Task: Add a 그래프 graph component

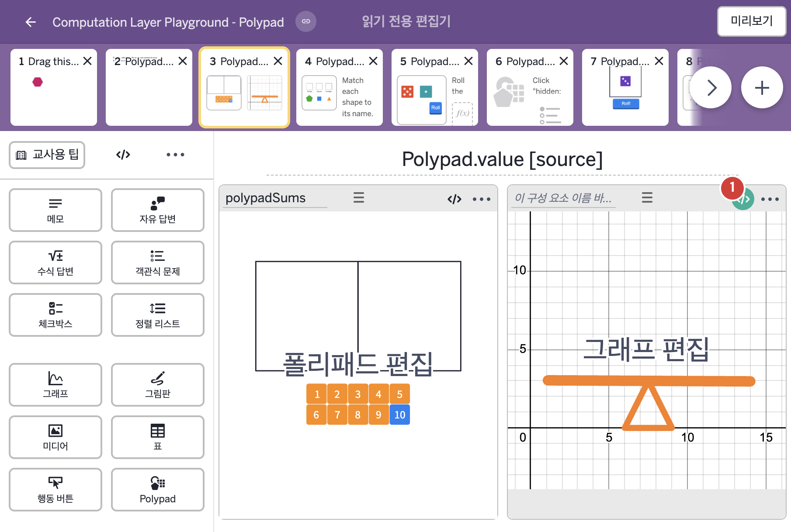Action: 56,385
